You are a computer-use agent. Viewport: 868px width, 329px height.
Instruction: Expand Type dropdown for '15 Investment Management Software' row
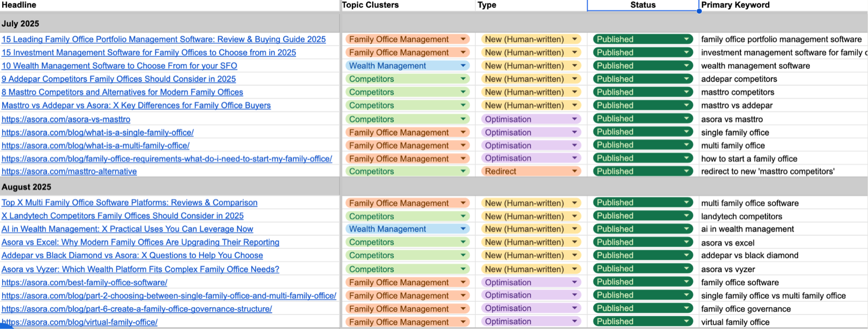click(x=575, y=53)
